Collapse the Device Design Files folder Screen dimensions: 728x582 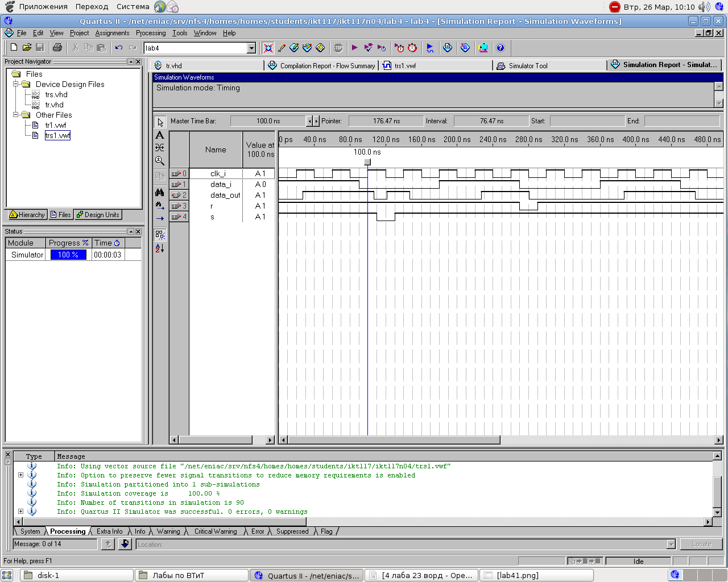point(16,84)
